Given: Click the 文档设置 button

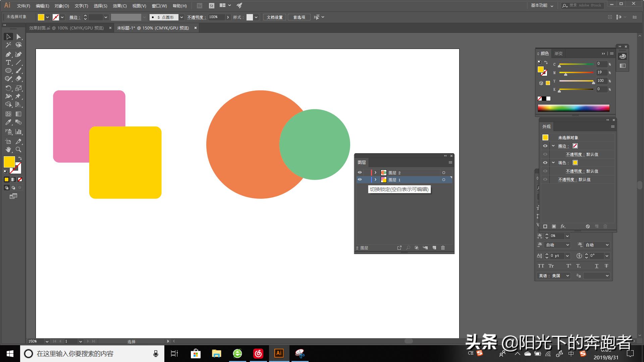Looking at the screenshot, I should [x=275, y=17].
